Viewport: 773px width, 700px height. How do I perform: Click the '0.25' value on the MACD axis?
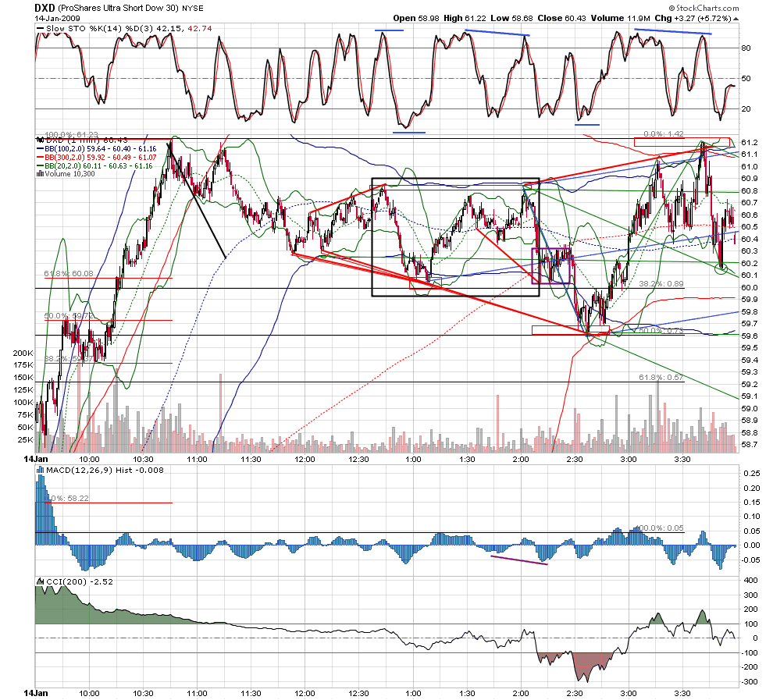click(752, 474)
